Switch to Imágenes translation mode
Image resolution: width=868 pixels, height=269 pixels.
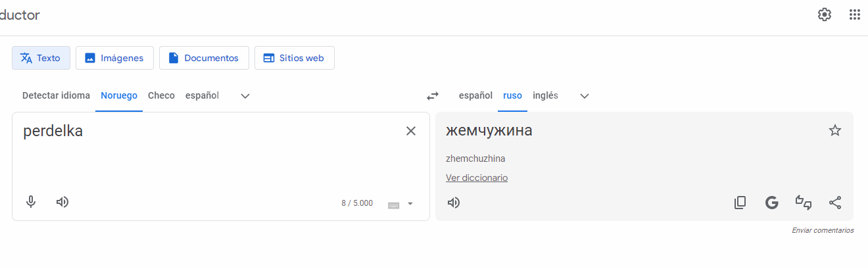tap(114, 58)
